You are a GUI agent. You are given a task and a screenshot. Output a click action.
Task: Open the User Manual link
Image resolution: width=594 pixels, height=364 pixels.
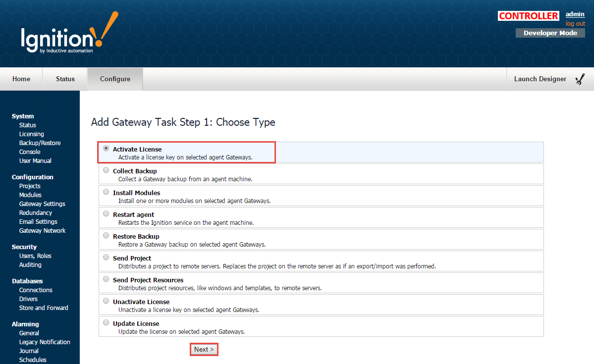click(x=35, y=160)
